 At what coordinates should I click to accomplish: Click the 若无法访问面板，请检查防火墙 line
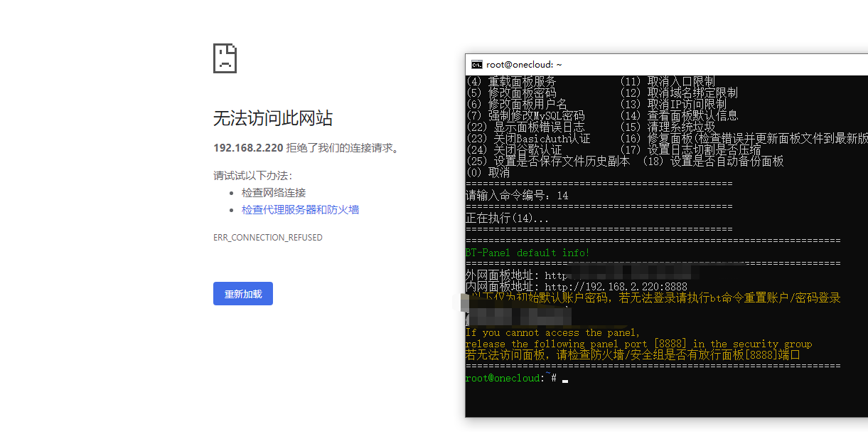click(633, 354)
